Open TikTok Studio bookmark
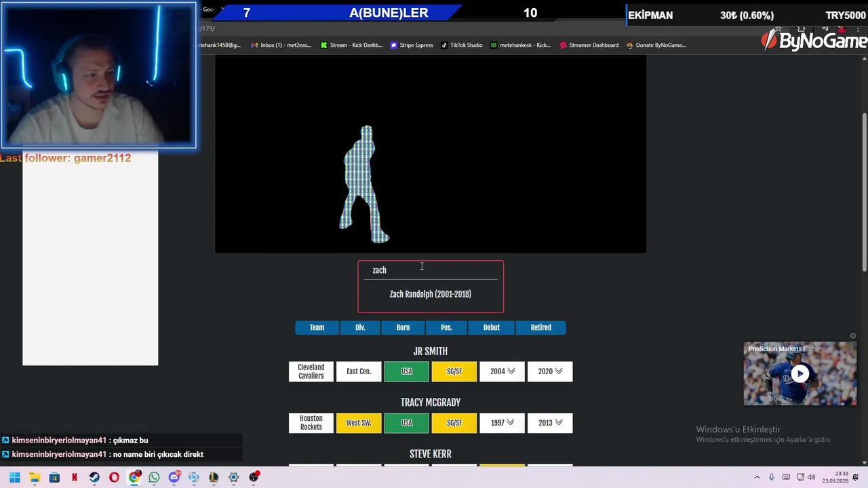Screen dimensions: 868x488 pos(461,45)
